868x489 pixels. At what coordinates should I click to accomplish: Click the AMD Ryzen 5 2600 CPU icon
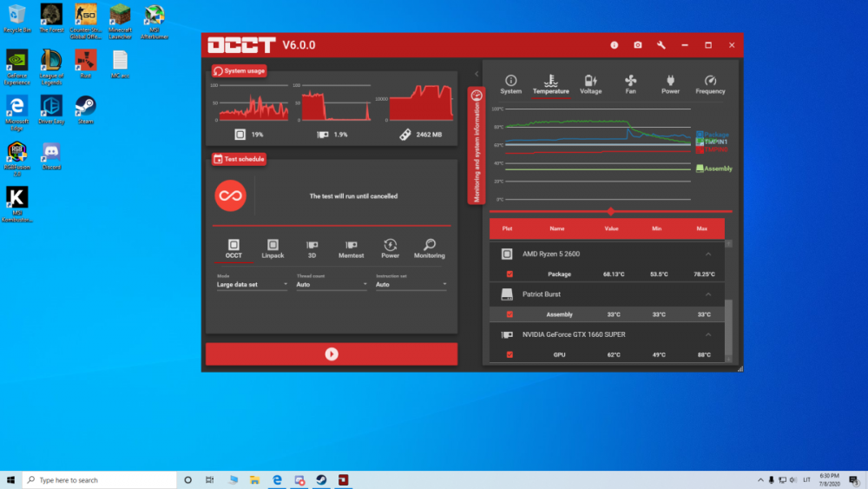(507, 254)
